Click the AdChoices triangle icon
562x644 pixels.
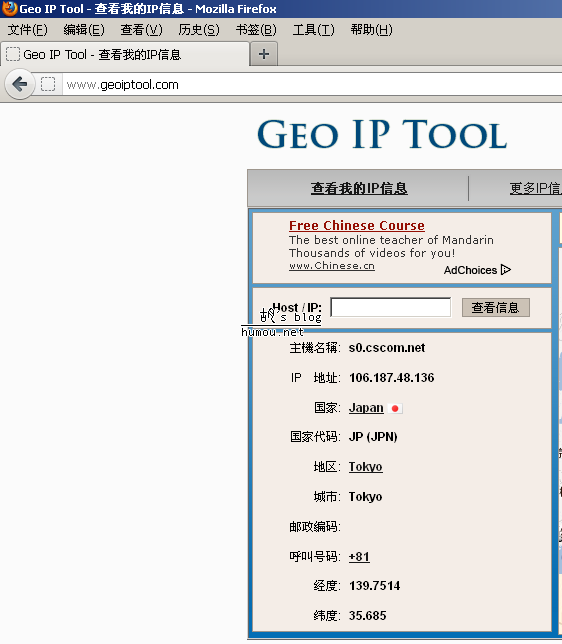(x=506, y=270)
